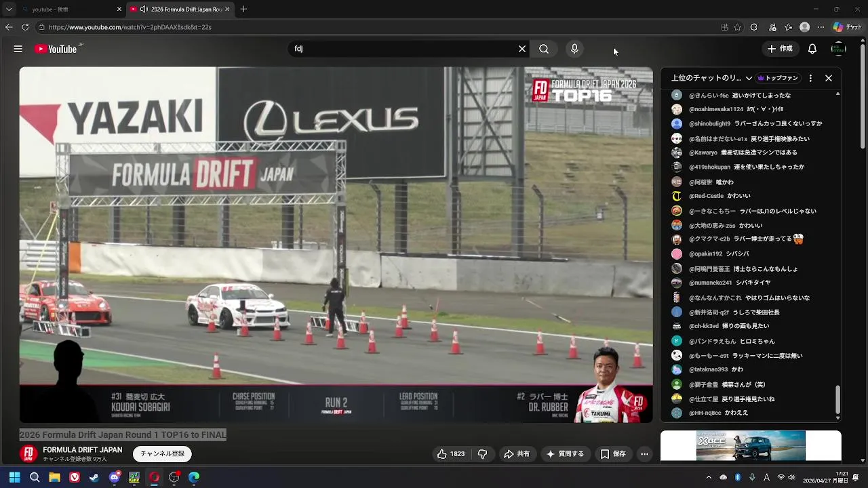Bookmark this page with the star icon
The image size is (868, 488).
click(x=738, y=27)
